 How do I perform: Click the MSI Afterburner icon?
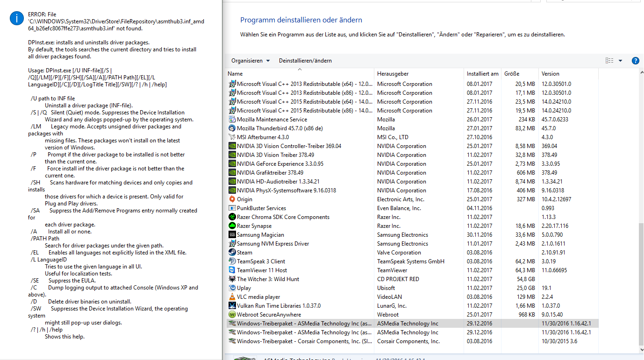pyautogui.click(x=232, y=137)
